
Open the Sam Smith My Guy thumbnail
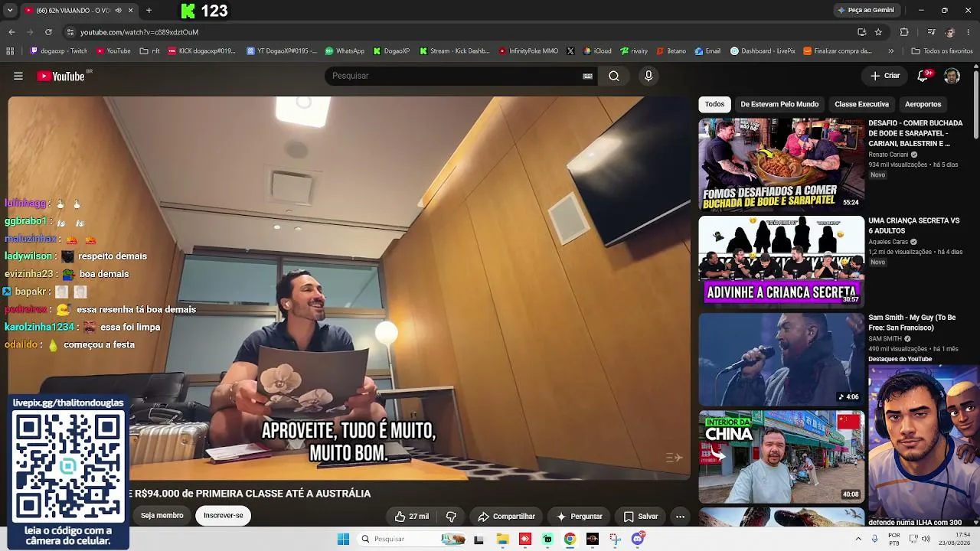pyautogui.click(x=781, y=360)
